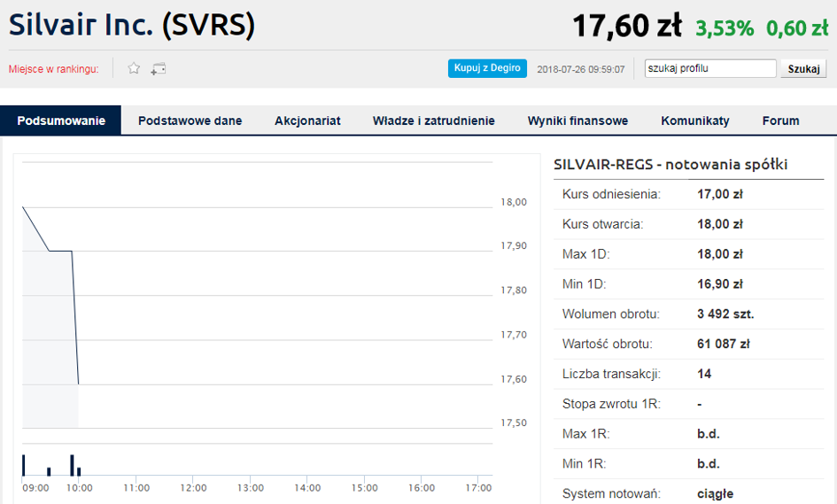
Task: Click the flat 17,90 price line segment
Action: pyautogui.click(x=60, y=251)
